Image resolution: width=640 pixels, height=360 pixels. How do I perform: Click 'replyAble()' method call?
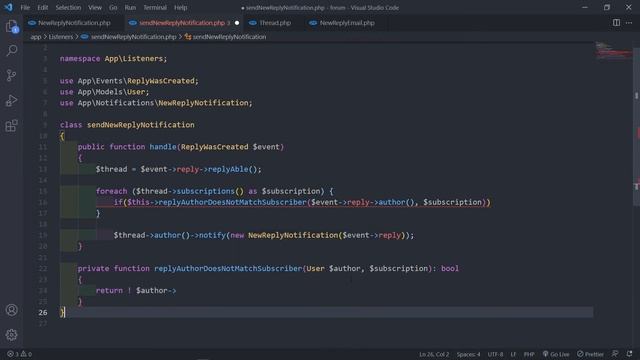click(x=233, y=169)
